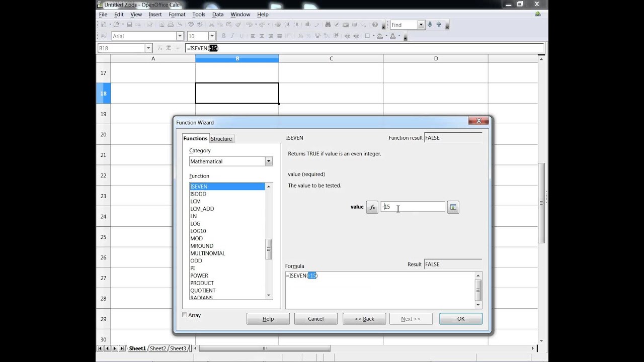Click the fx button beside value field
The image size is (644, 362).
tap(372, 207)
